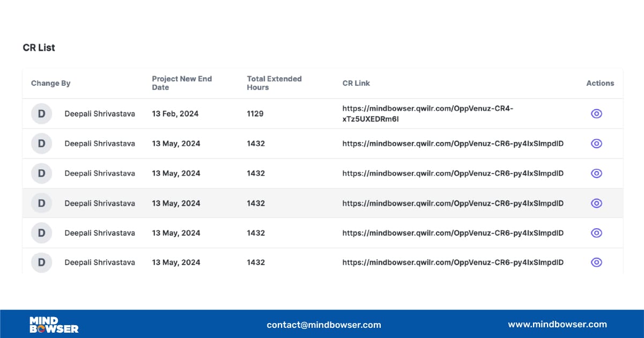Open the view eye icon in the third row
644x338 pixels.
tap(596, 174)
